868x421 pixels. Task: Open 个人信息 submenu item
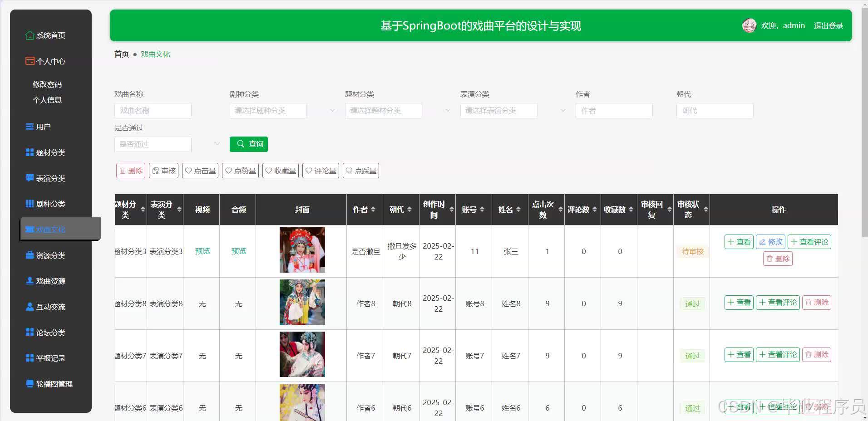tap(47, 100)
